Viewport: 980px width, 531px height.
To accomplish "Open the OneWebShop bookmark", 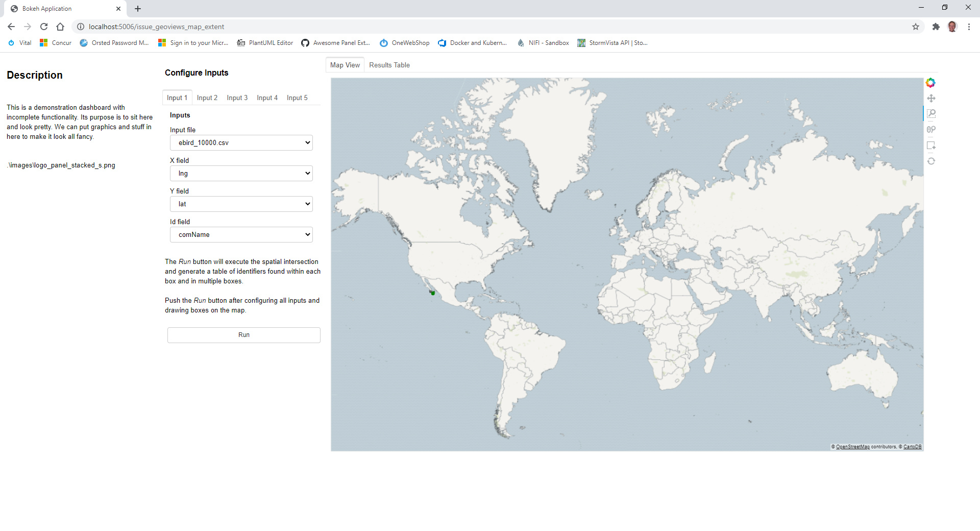I will [405, 43].
